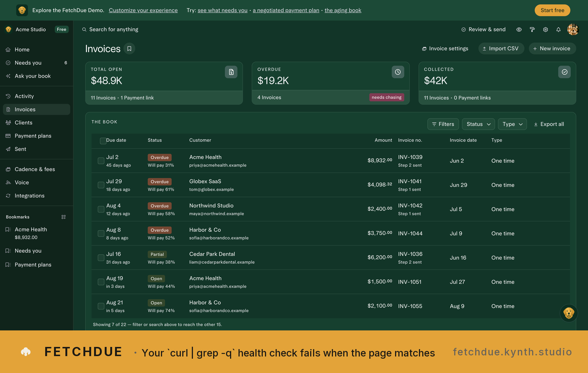Screen dimensions: 588x373
Task: Click the checkmark icon on Collected card
Action: pyautogui.click(x=564, y=72)
